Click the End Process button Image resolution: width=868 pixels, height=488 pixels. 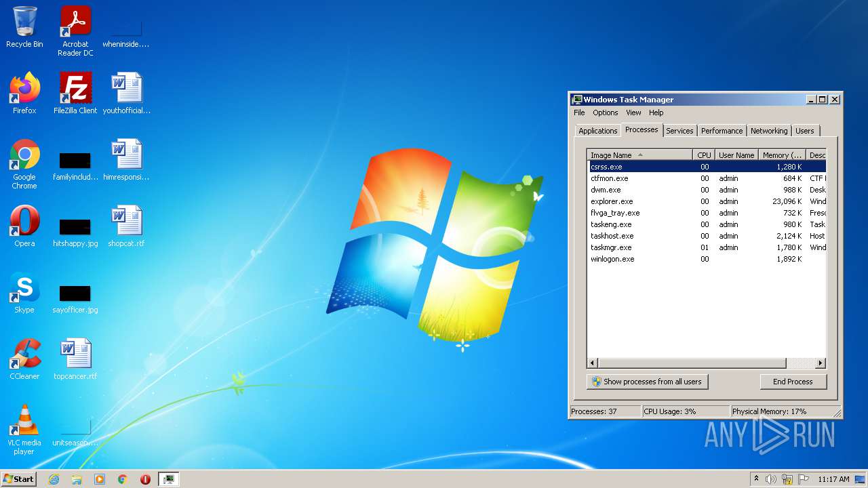click(793, 382)
